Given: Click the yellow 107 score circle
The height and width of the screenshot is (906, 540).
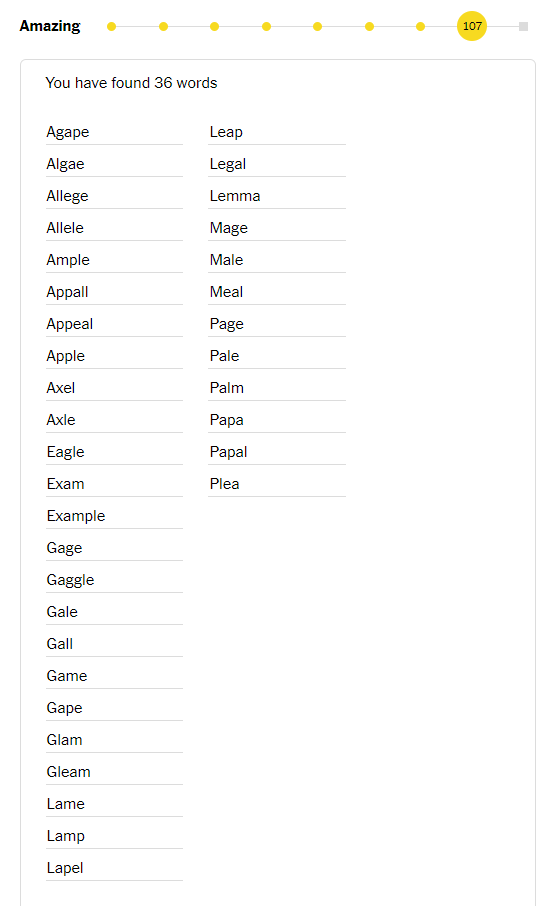Looking at the screenshot, I should pos(472,26).
